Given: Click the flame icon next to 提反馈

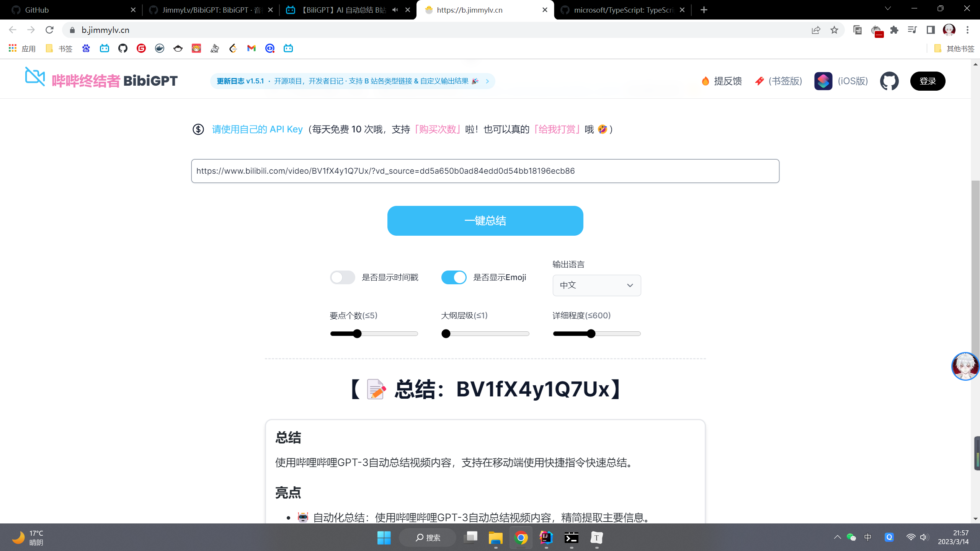Looking at the screenshot, I should pyautogui.click(x=706, y=81).
